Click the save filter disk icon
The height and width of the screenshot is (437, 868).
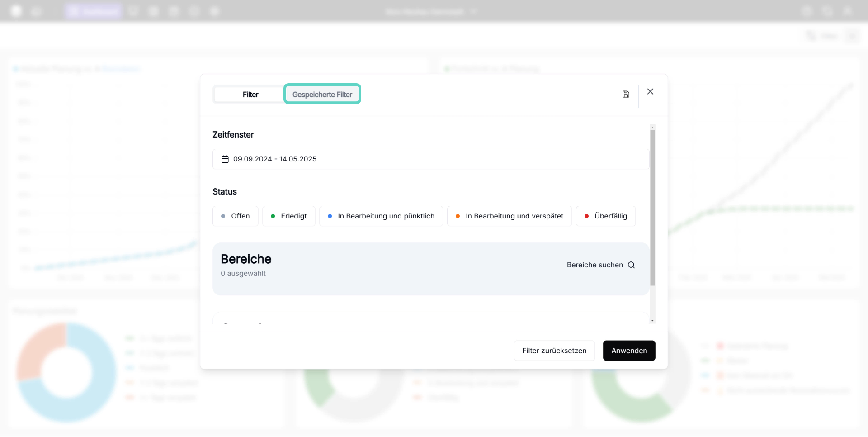[626, 94]
